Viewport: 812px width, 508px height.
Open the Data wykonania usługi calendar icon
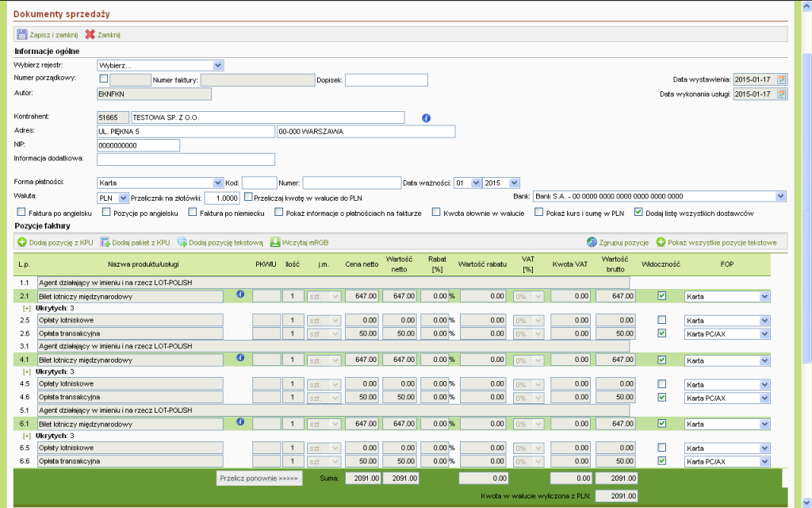click(782, 94)
